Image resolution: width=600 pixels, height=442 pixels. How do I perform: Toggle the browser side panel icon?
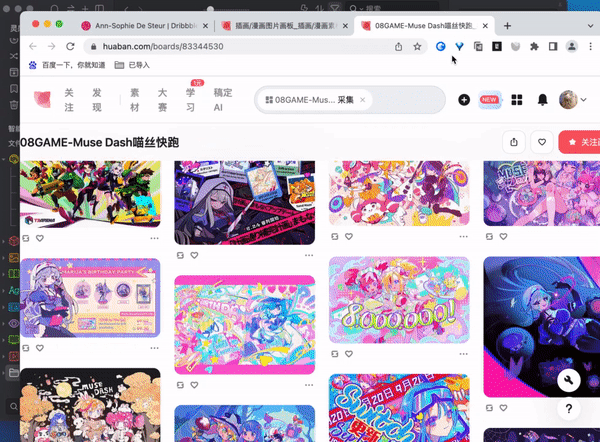(x=553, y=47)
